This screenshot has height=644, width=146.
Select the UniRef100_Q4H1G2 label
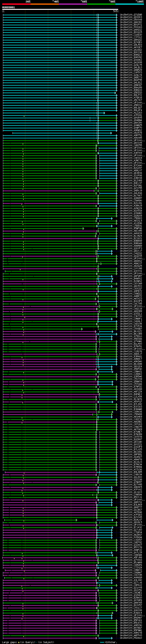point(131,30)
